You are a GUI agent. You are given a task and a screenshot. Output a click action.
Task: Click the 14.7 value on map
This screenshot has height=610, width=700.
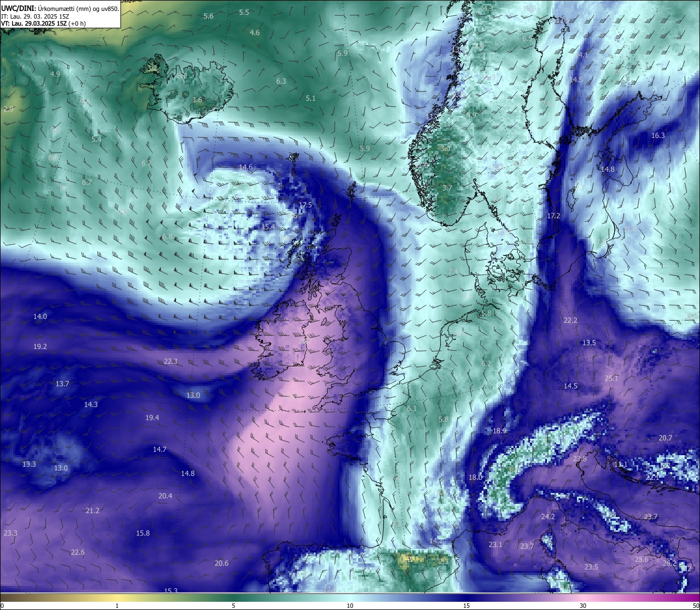pyautogui.click(x=159, y=450)
